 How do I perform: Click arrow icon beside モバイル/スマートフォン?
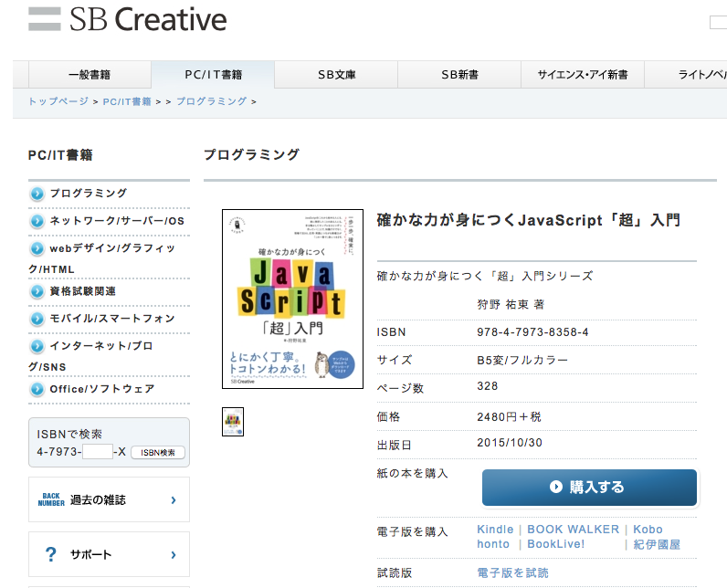37,319
